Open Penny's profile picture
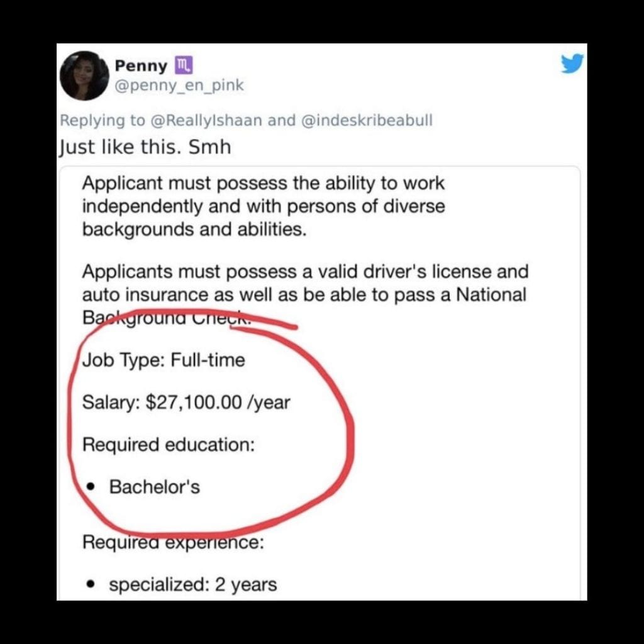The height and width of the screenshot is (644, 644). (x=85, y=75)
